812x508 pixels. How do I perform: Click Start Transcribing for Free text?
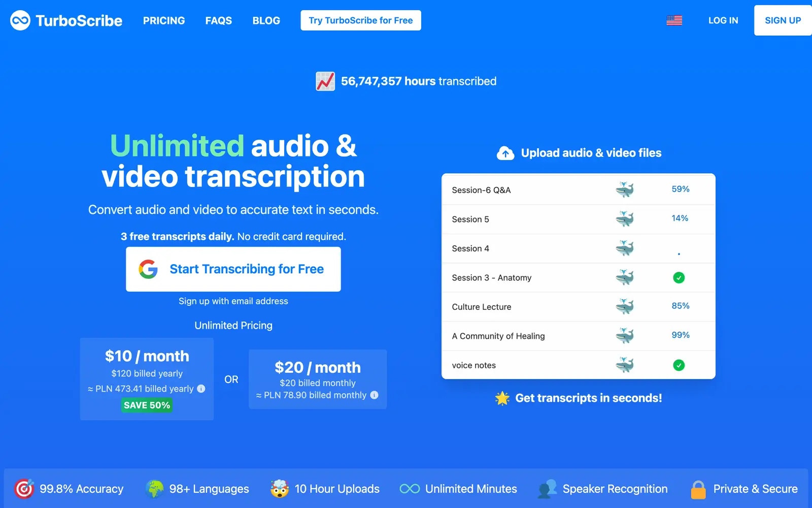(247, 269)
